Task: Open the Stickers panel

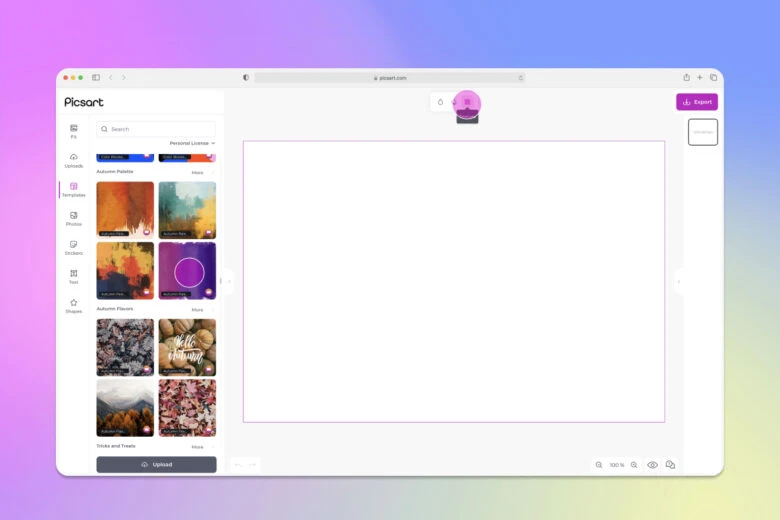Action: (73, 247)
